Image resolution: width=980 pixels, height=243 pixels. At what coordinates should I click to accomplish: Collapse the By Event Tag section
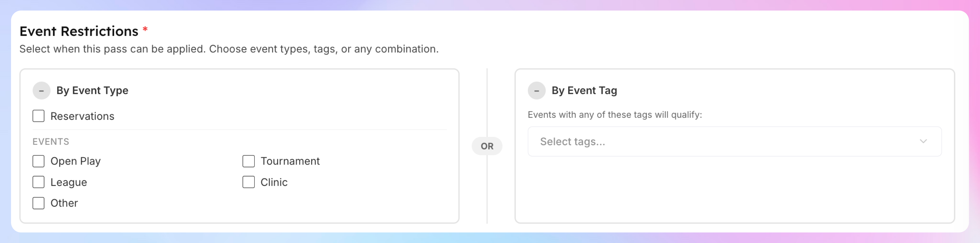pos(537,91)
